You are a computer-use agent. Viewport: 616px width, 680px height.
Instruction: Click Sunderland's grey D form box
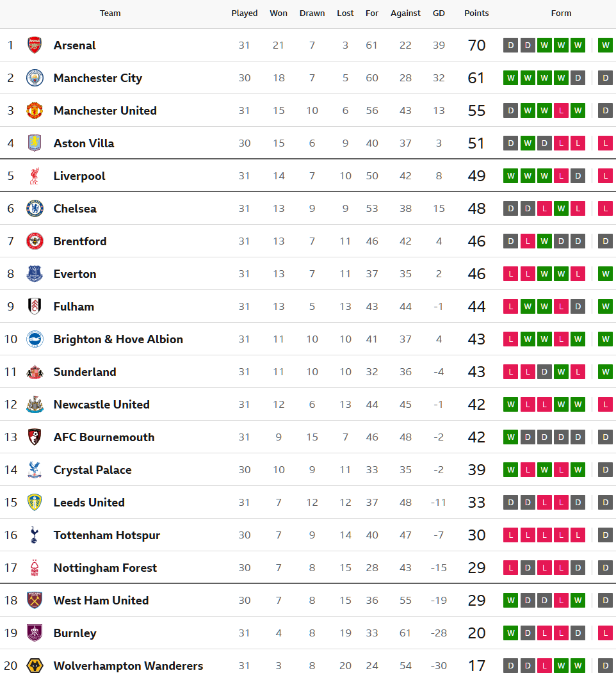[544, 371]
